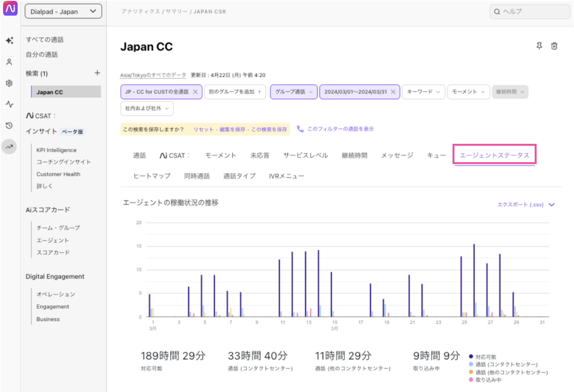Expand the 社内および社外 filter dropdown
The image size is (574, 392).
(147, 108)
